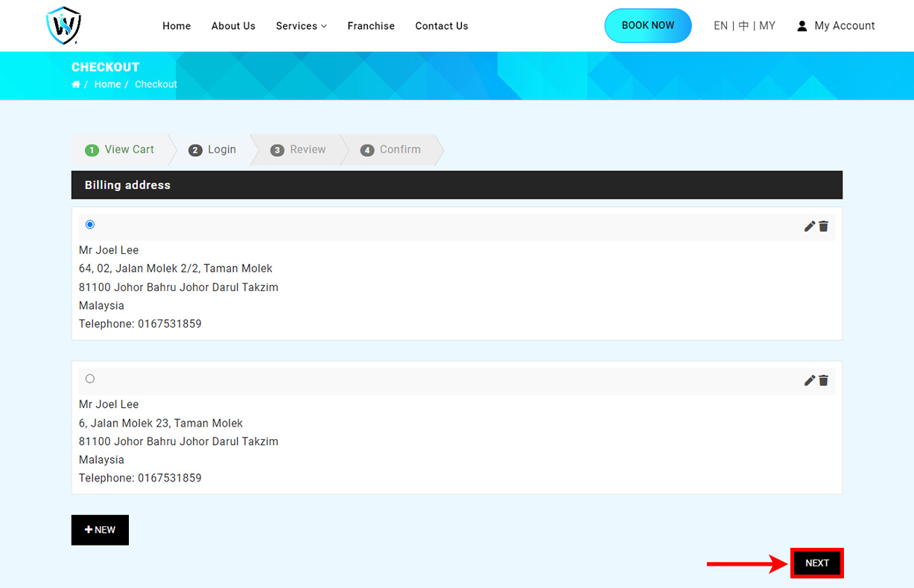Expand the Services dropdown menu
The height and width of the screenshot is (588, 914).
coord(301,26)
